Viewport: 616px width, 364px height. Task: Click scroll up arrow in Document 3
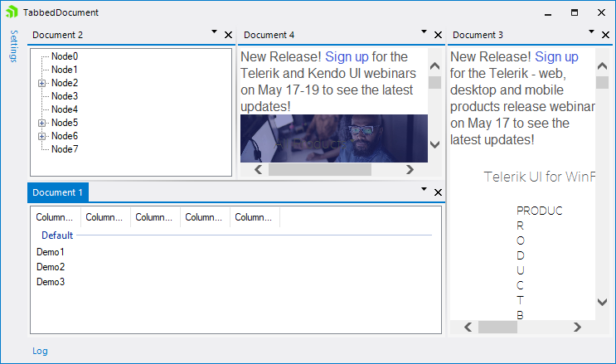click(x=602, y=66)
